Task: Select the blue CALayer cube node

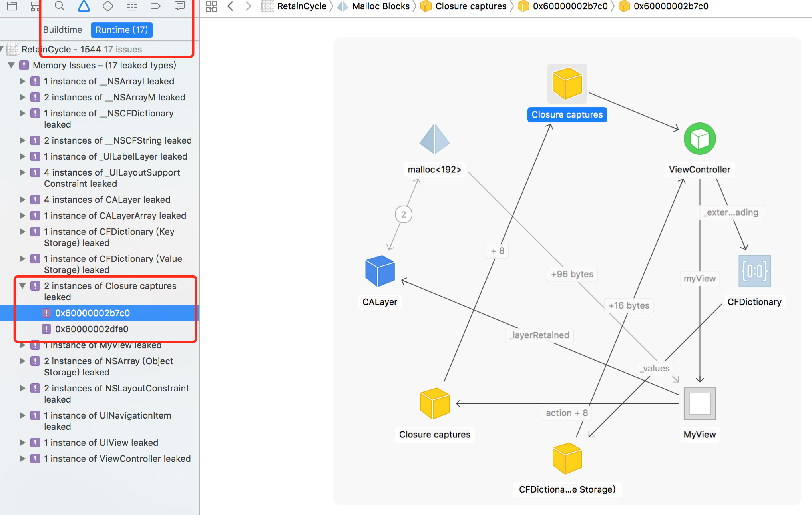Action: coord(380,271)
